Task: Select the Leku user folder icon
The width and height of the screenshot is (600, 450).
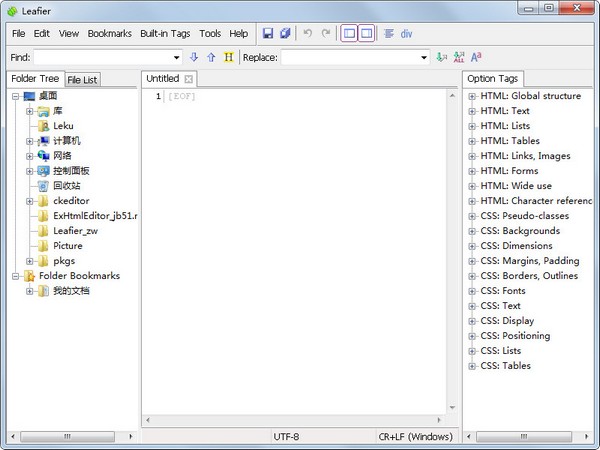Action: (x=43, y=126)
